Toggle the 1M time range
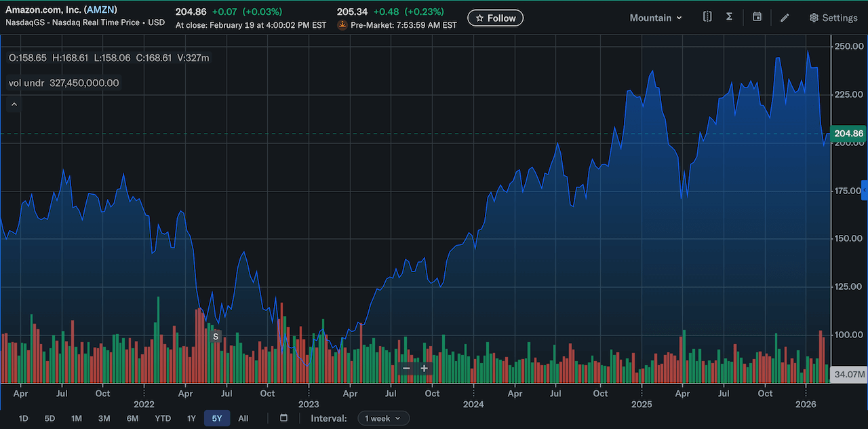868x429 pixels. pos(76,418)
